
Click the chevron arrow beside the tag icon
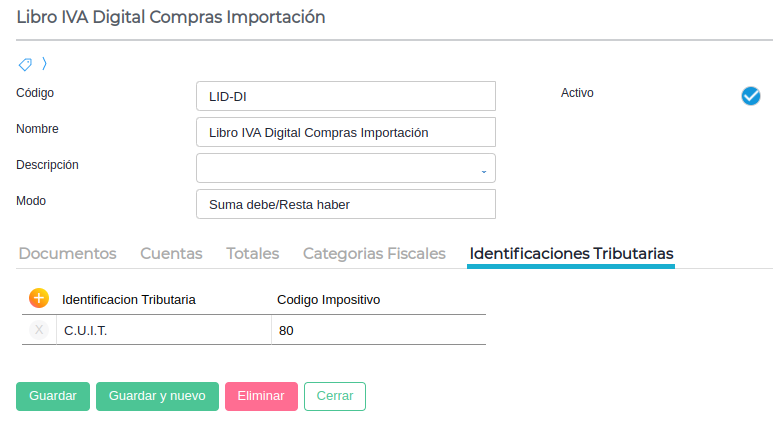click(x=44, y=64)
